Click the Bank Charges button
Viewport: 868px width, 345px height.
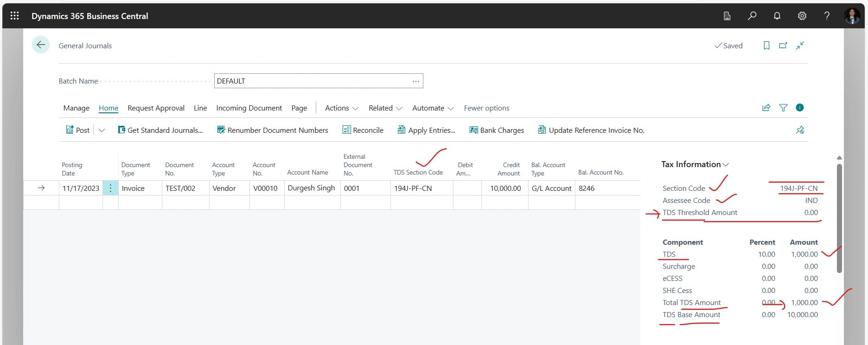(x=497, y=130)
